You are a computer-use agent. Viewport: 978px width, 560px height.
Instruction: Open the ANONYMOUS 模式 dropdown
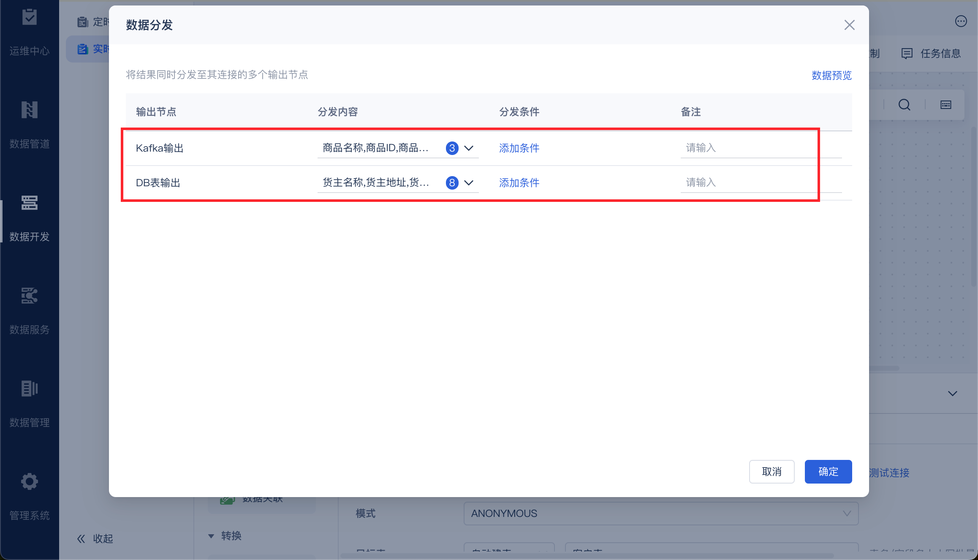point(660,514)
